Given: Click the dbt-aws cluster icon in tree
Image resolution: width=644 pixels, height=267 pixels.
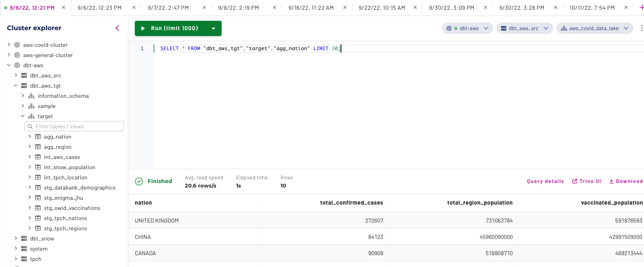Looking at the screenshot, I should coord(17,65).
